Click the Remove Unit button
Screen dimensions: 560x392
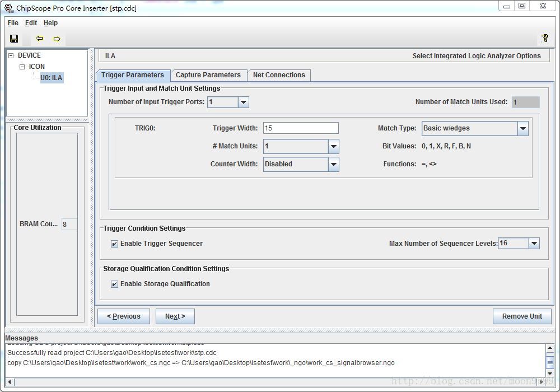[x=522, y=316]
